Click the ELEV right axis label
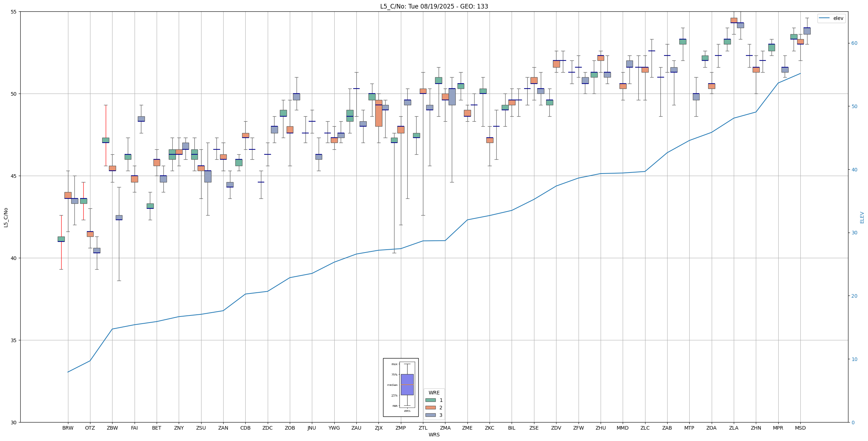868x441 pixels. [x=862, y=217]
